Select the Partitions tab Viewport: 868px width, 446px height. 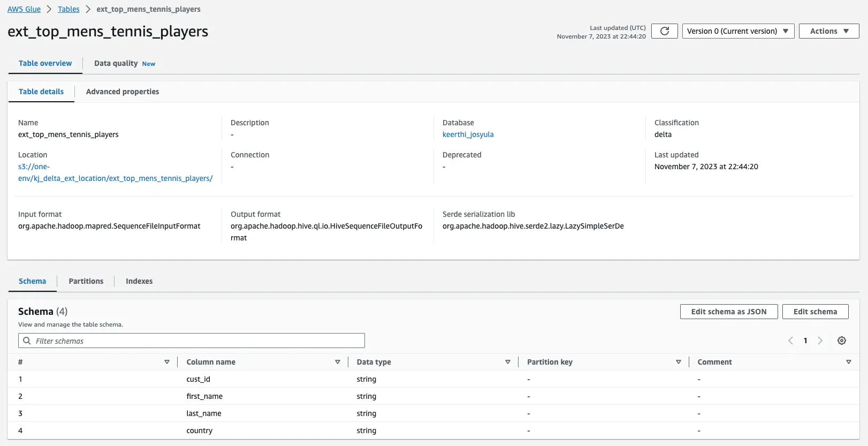click(x=86, y=281)
